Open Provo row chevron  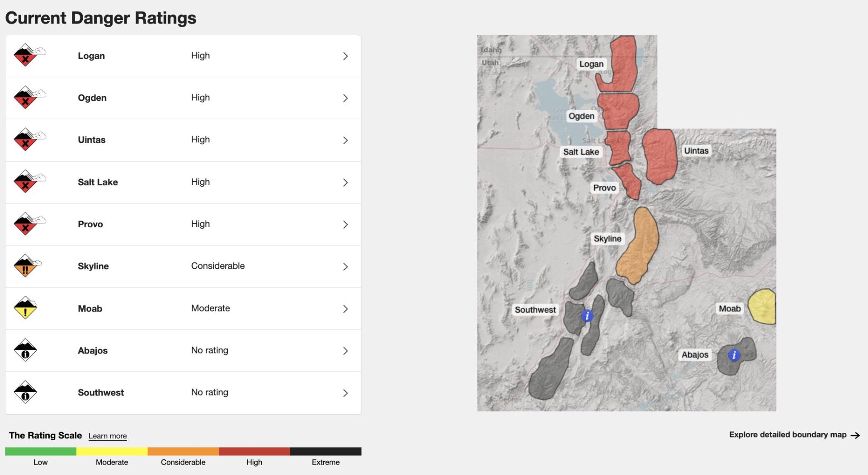[345, 224]
